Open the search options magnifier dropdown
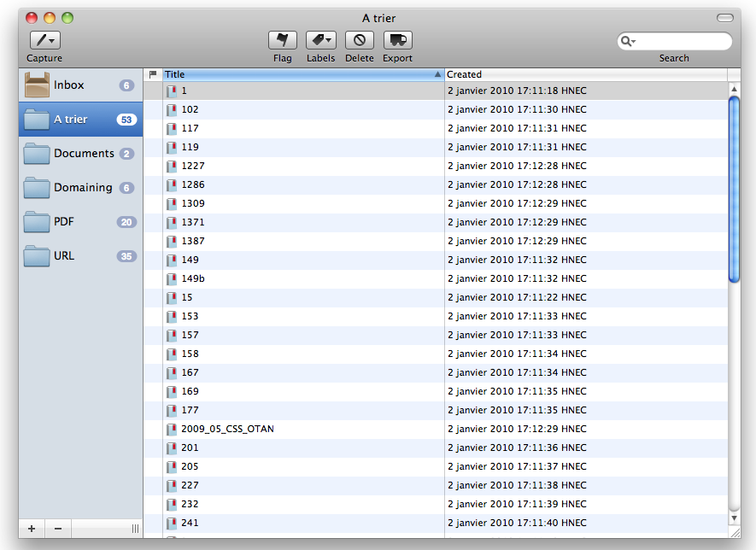This screenshot has height=550, width=756. 628,41
